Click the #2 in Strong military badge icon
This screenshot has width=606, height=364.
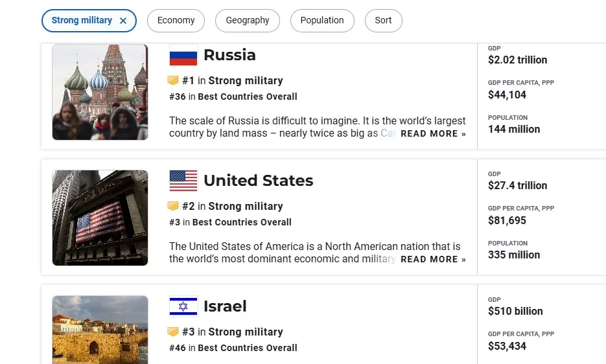point(173,205)
